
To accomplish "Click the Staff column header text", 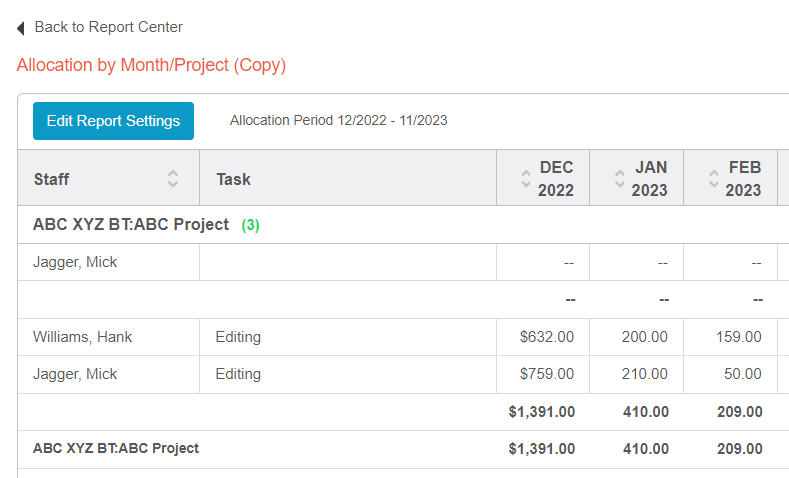I will click(52, 180).
